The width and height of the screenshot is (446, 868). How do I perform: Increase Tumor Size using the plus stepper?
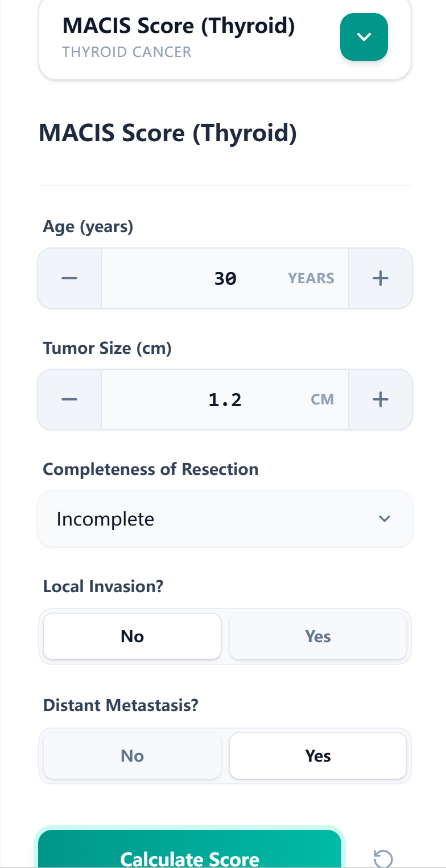[380, 399]
